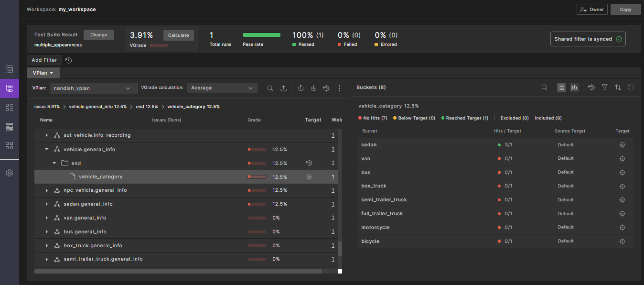
Task: Open the VPlan nandish_vplan dropdown
Action: tap(91, 88)
